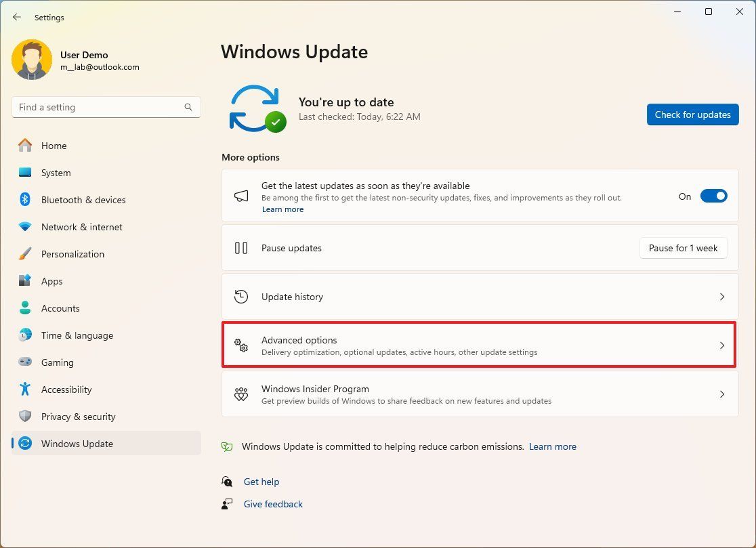Click the Privacy & security shield icon
The image size is (756, 548).
tap(25, 416)
